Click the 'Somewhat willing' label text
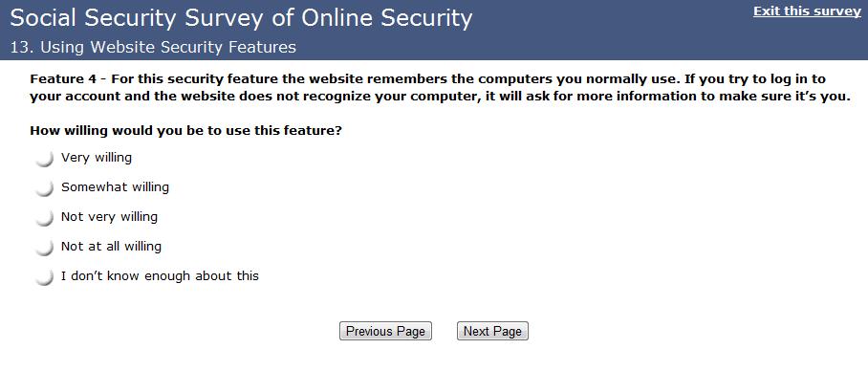 click(x=115, y=187)
